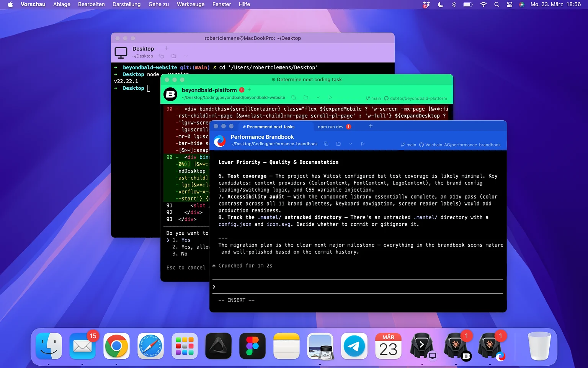Click the copy path icon in beyondbald-platform window
This screenshot has height=368, width=588.
(294, 97)
